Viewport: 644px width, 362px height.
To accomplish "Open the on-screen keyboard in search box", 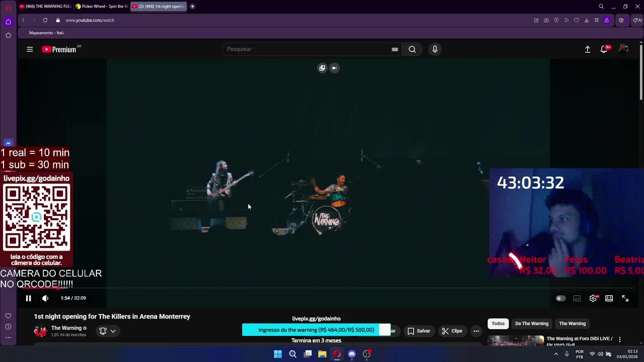I will click(x=395, y=49).
